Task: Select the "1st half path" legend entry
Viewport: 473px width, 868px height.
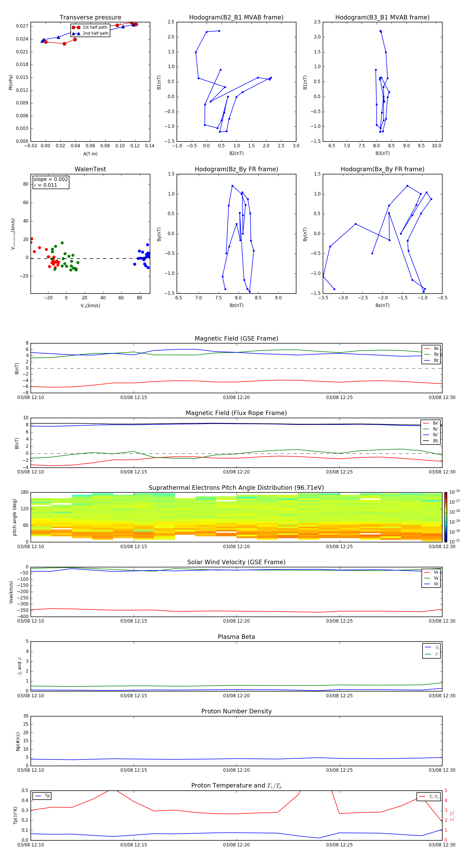Action: click(x=90, y=27)
